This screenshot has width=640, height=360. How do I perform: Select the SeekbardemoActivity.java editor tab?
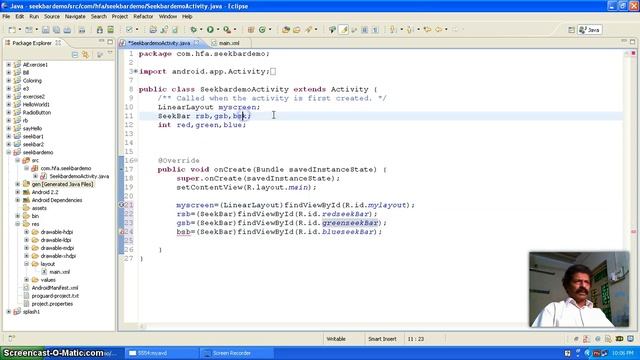pos(159,43)
